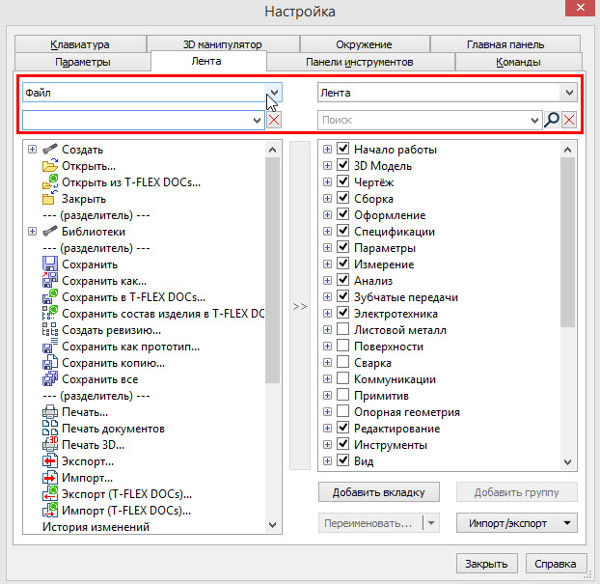Click the Сохранить все icon

[x=50, y=379]
